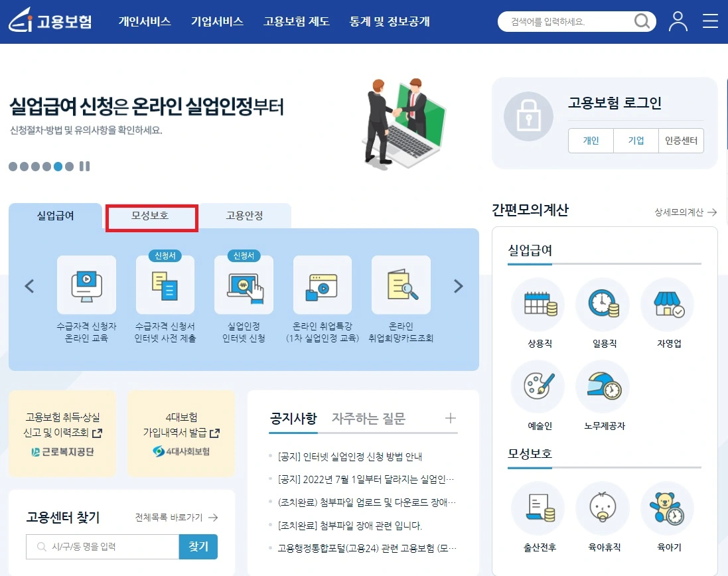
Task: Select the 일용직 clock icon
Action: [x=602, y=305]
